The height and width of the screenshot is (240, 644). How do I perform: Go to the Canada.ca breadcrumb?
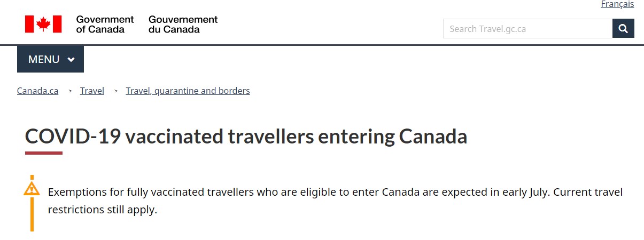click(37, 91)
